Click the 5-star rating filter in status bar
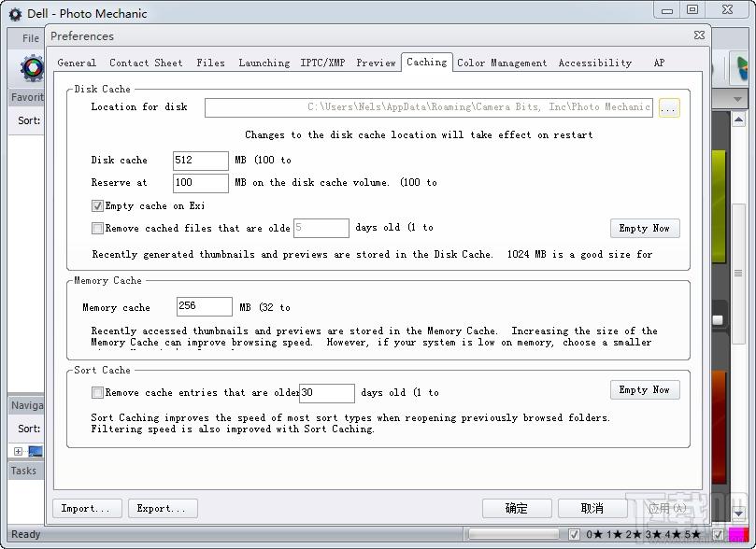The height and width of the screenshot is (549, 756). 692,534
